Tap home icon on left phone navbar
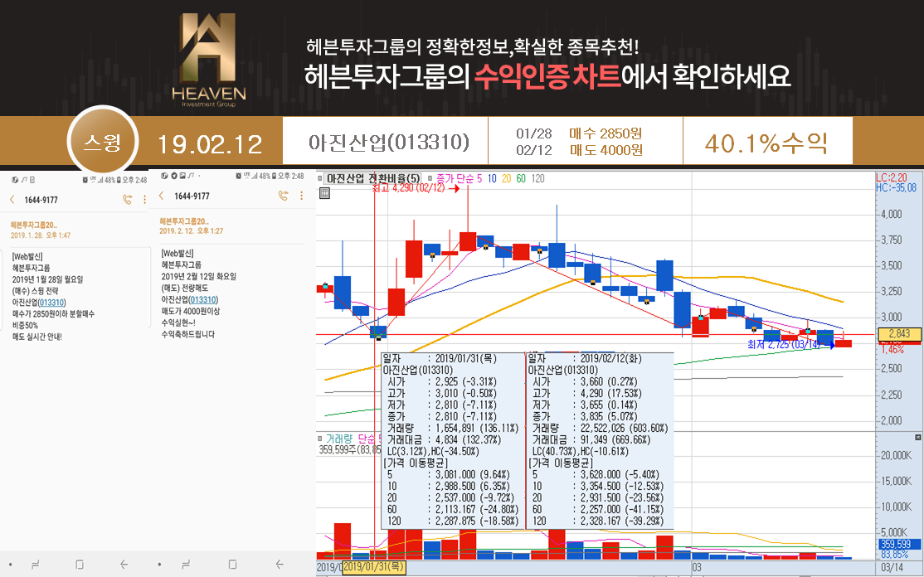This screenshot has width=924, height=577. click(x=80, y=564)
